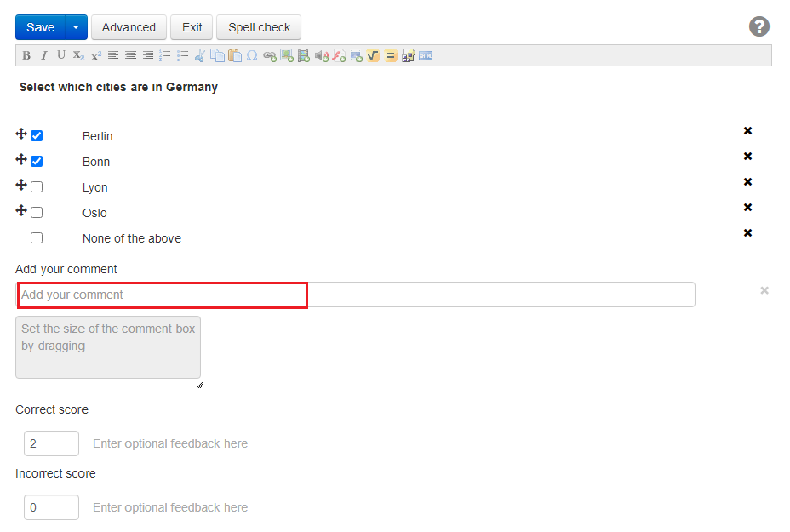Click the insert hyperlink icon
This screenshot has height=532, width=790.
270,56
